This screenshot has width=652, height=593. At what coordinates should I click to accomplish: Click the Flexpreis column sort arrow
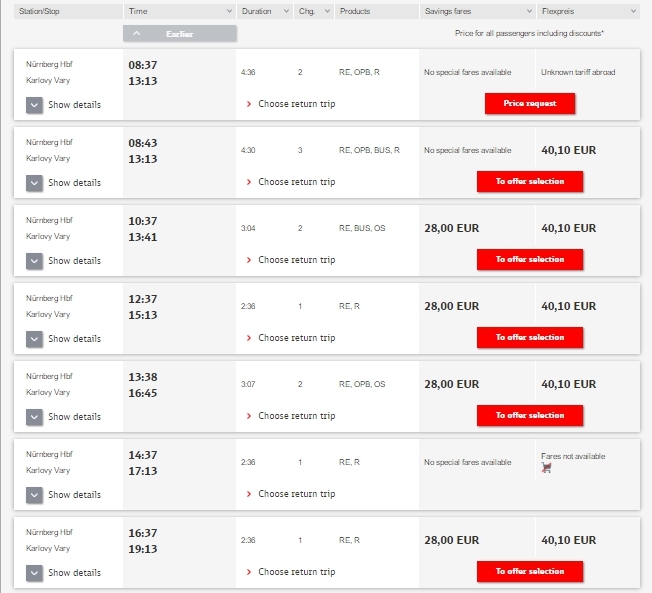(x=633, y=12)
